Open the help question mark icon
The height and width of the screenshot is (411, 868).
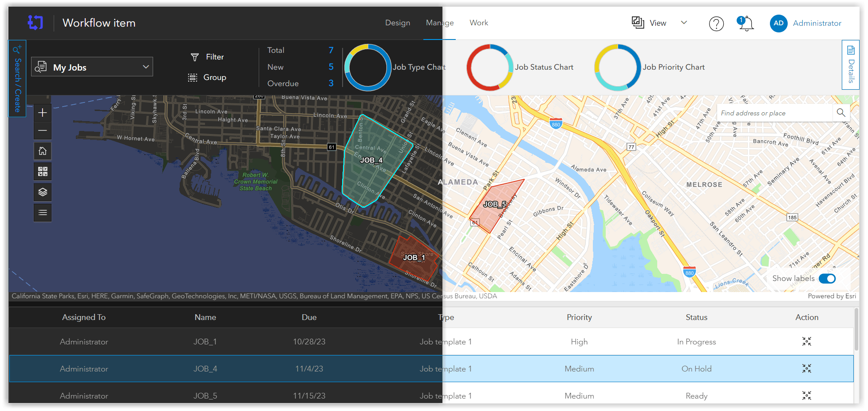pyautogui.click(x=716, y=24)
